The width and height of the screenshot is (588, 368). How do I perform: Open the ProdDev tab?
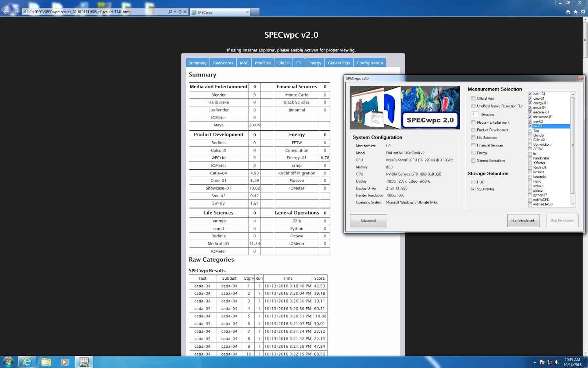pyautogui.click(x=263, y=63)
